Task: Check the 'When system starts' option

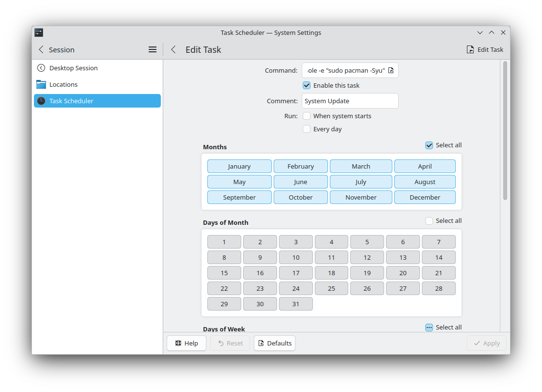Action: (307, 116)
